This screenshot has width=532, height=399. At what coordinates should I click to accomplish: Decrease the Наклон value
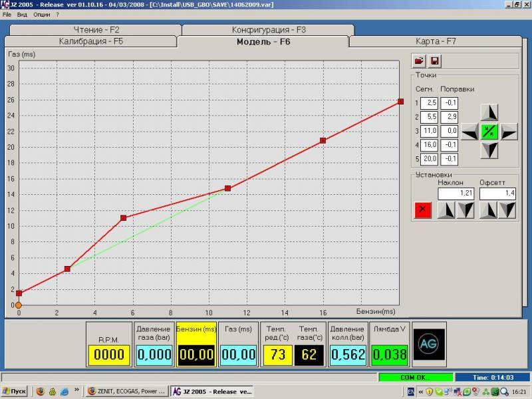[x=465, y=211]
